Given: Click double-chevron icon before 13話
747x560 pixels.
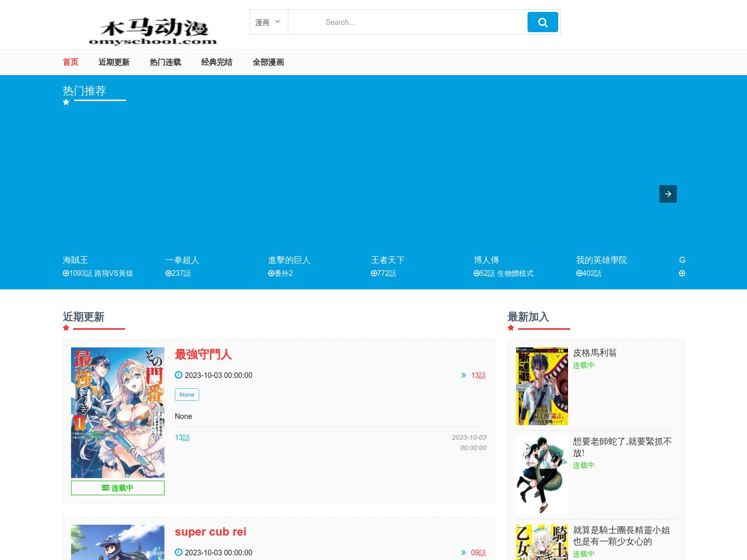Looking at the screenshot, I should [464, 375].
